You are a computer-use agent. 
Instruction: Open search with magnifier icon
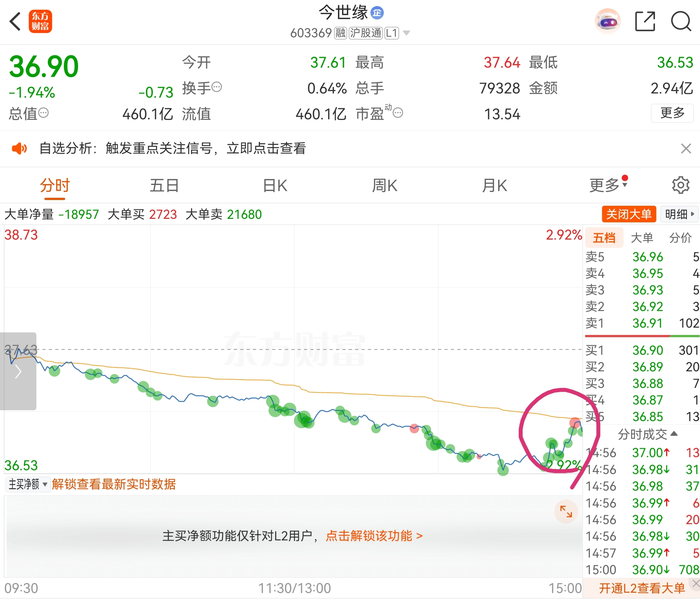pos(681,22)
